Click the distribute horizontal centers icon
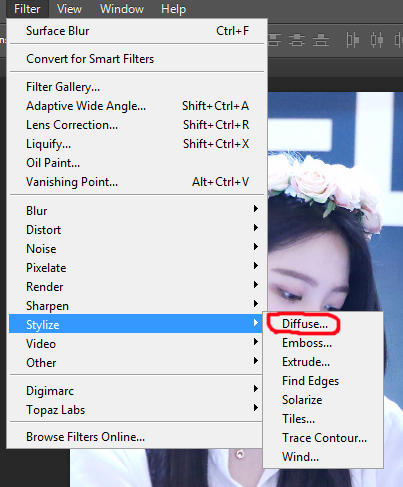Image resolution: width=403 pixels, height=487 pixels. [377, 40]
